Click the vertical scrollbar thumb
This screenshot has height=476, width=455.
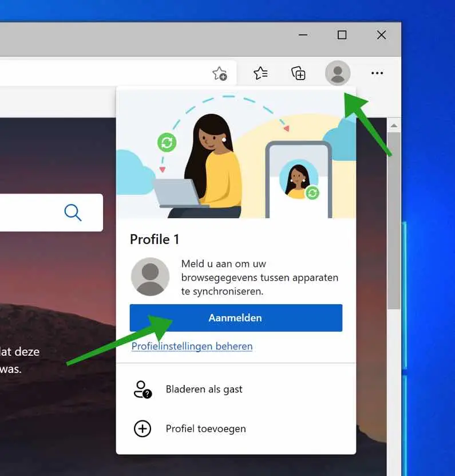tap(394, 221)
